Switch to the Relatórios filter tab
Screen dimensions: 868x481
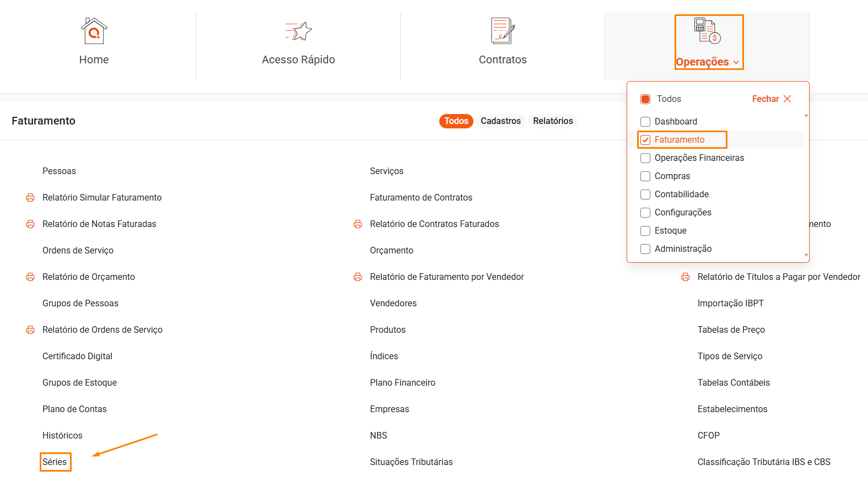[553, 121]
